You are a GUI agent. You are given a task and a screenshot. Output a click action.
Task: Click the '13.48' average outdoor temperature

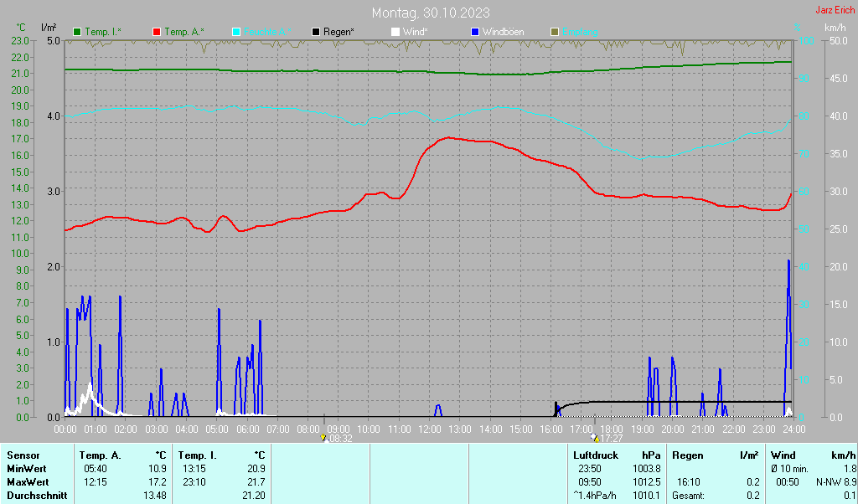click(x=155, y=496)
